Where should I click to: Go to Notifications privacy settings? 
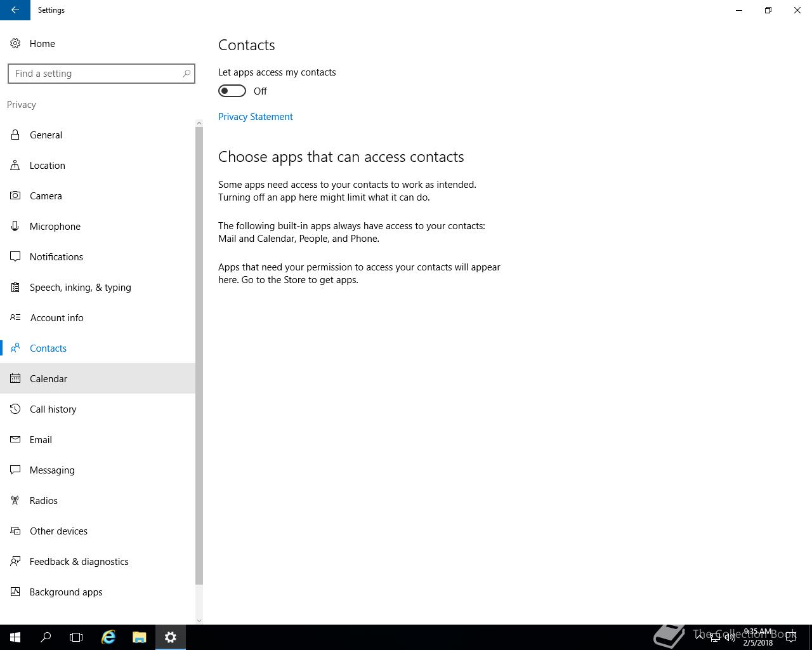[x=98, y=256]
